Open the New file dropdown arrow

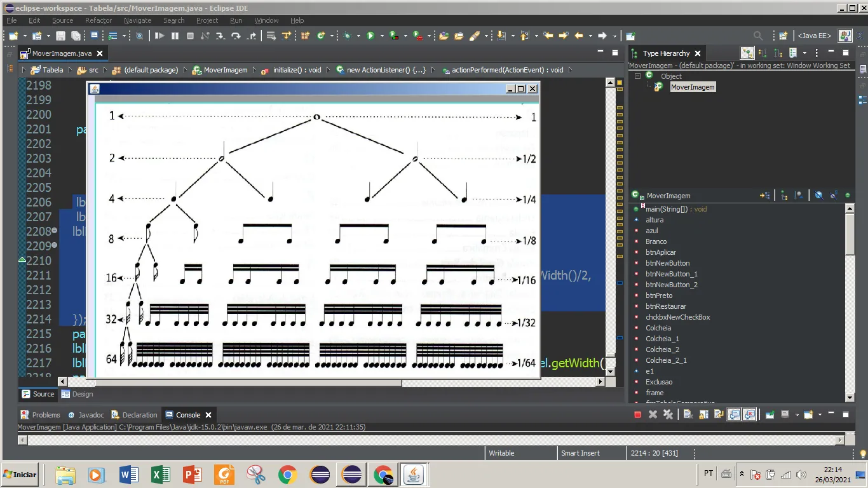(24, 36)
